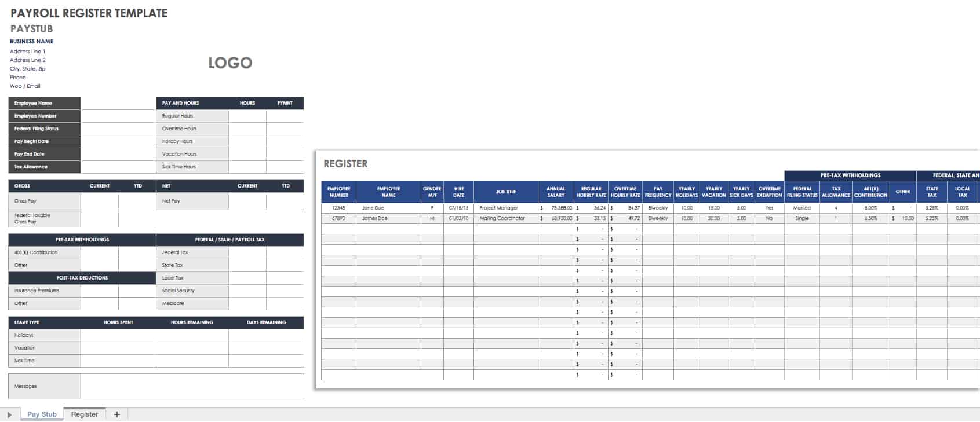This screenshot has width=980, height=422.
Task: Switch to the Pay Stub sheet tab
Action: [x=42, y=414]
